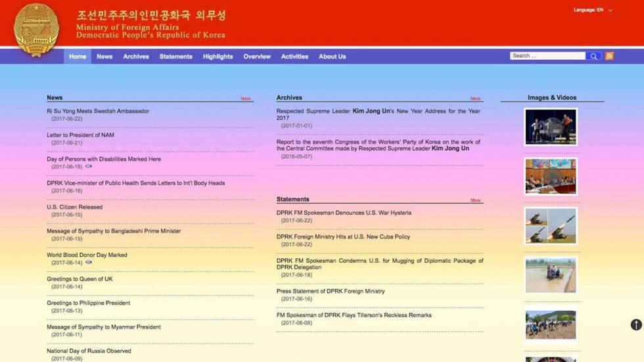The width and height of the screenshot is (644, 362).
Task: Open the conference meeting video thumbnail
Action: coord(551,176)
